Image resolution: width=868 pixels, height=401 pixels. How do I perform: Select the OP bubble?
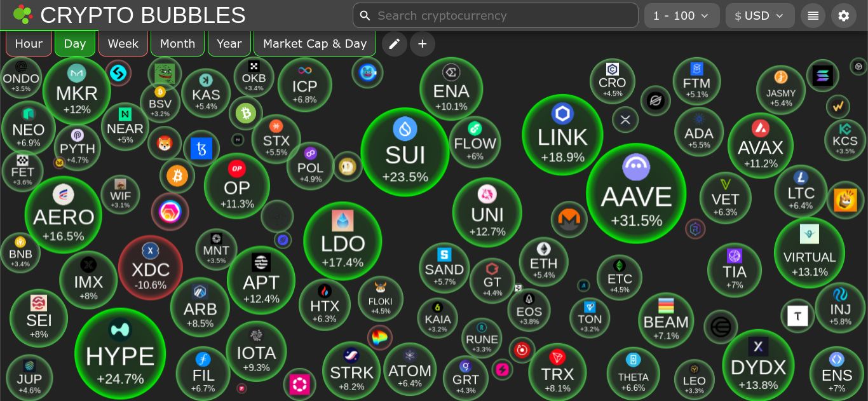tap(237, 186)
